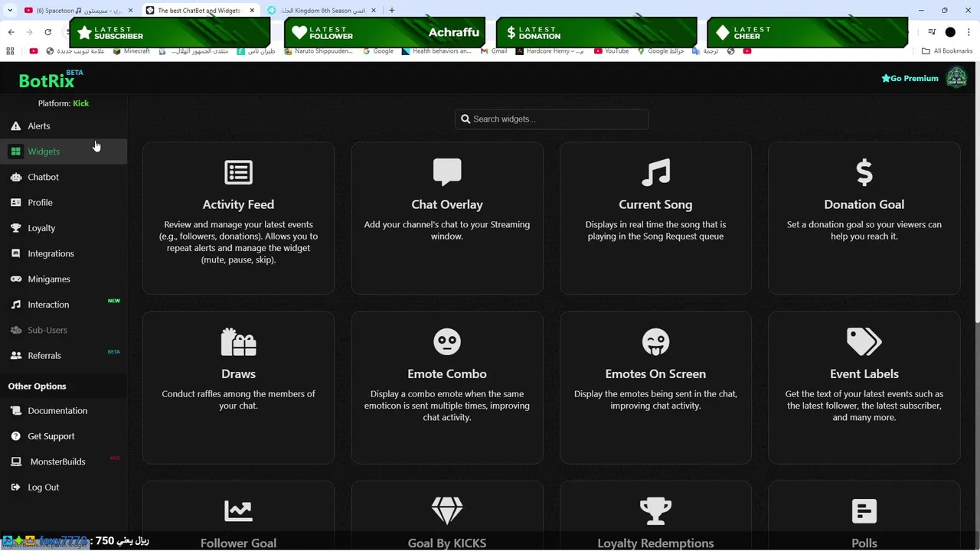Screen dimensions: 980x551
Task: Switch to the Kingdom 6th Season tab
Action: pyautogui.click(x=322, y=10)
